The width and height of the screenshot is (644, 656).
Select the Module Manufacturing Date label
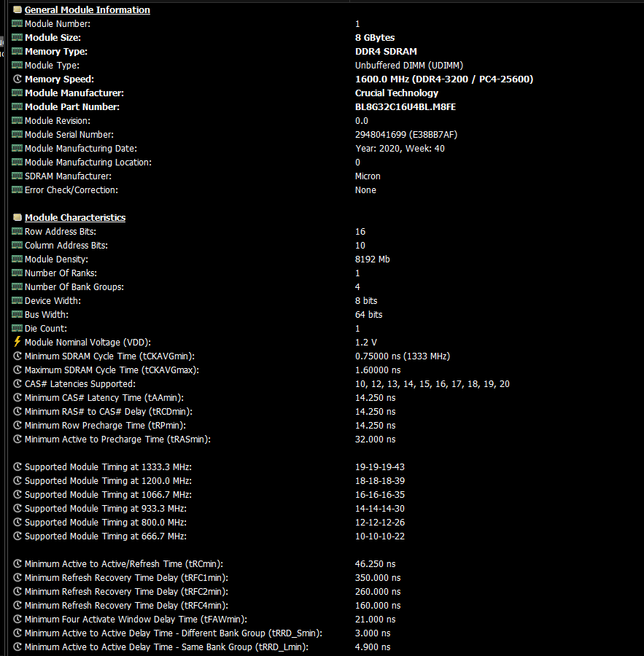point(81,149)
